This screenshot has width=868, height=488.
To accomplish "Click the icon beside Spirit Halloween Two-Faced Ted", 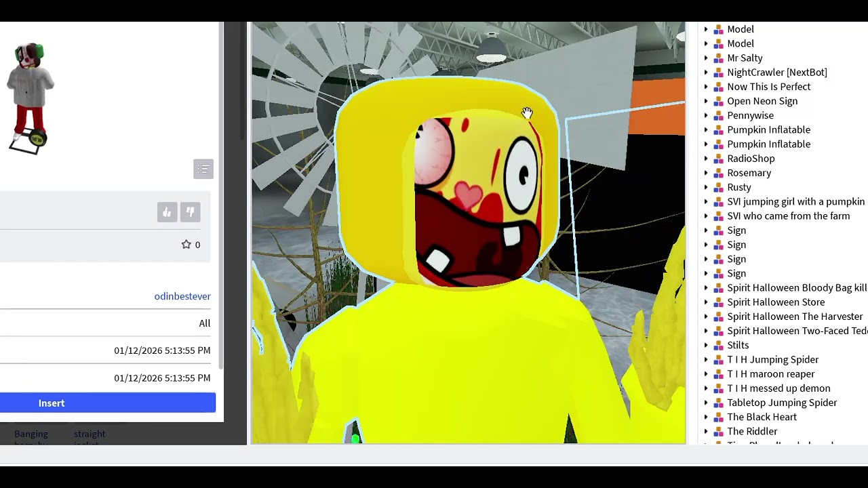I will click(718, 331).
